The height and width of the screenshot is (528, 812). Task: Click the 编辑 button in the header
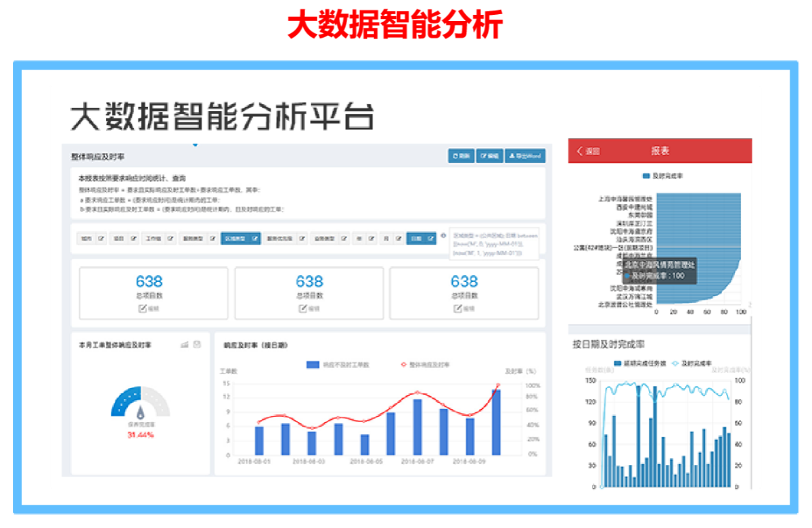[489, 156]
